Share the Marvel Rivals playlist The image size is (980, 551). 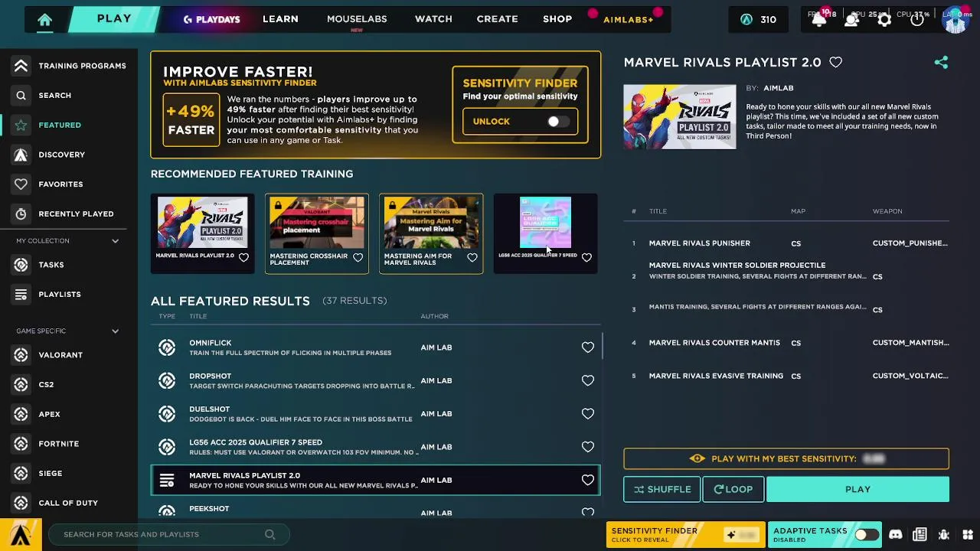[x=941, y=63]
